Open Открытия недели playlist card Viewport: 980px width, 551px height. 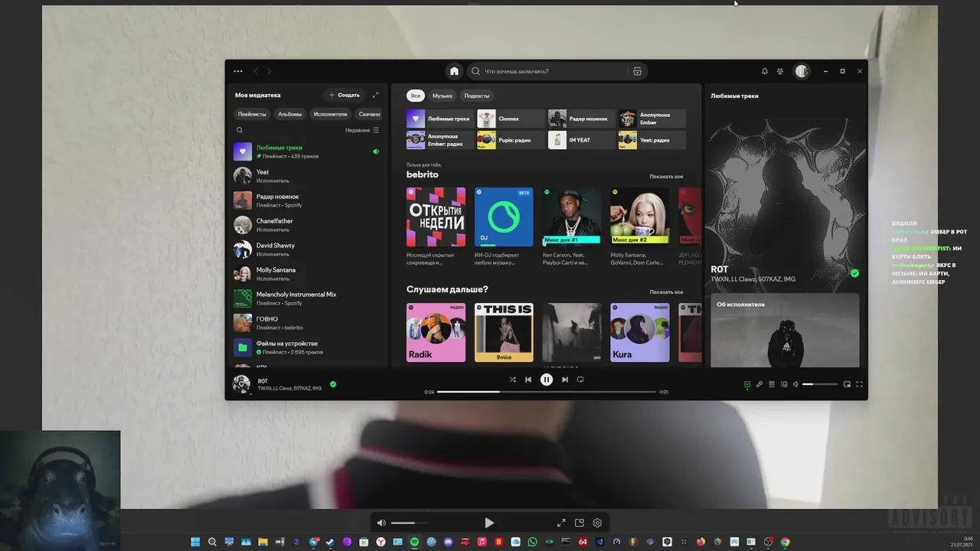coord(436,227)
